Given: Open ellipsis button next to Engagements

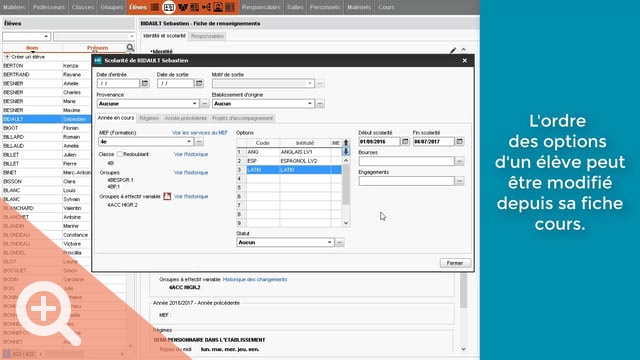Looking at the screenshot, I should click(460, 181).
